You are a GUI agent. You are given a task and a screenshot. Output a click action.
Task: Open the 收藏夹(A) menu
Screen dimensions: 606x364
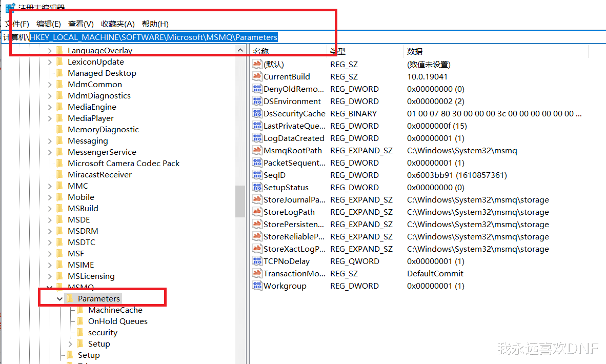(118, 24)
